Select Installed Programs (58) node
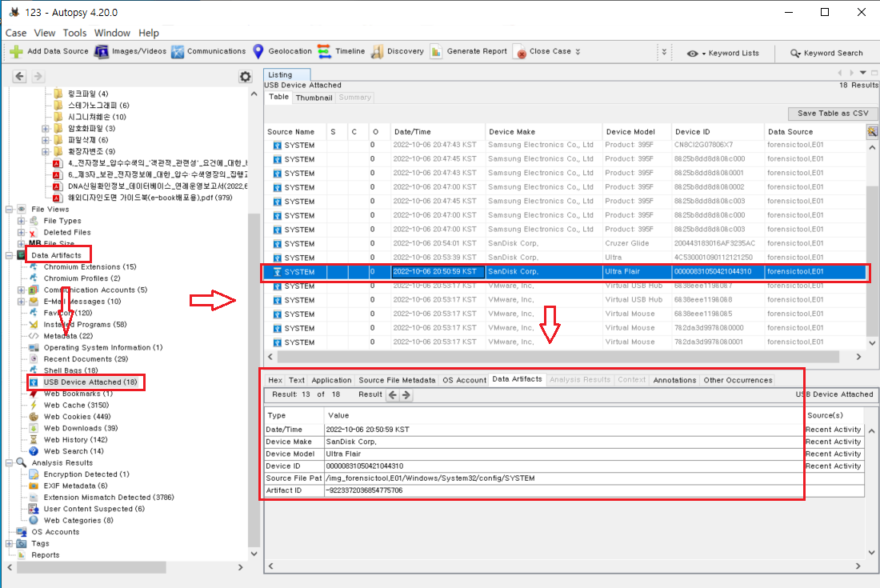This screenshot has height=588, width=880. tap(85, 324)
